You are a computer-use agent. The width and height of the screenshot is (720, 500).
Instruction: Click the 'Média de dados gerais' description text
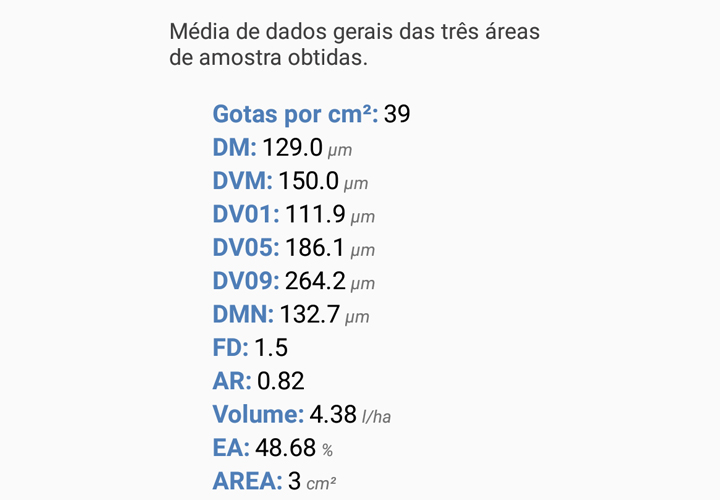355,45
